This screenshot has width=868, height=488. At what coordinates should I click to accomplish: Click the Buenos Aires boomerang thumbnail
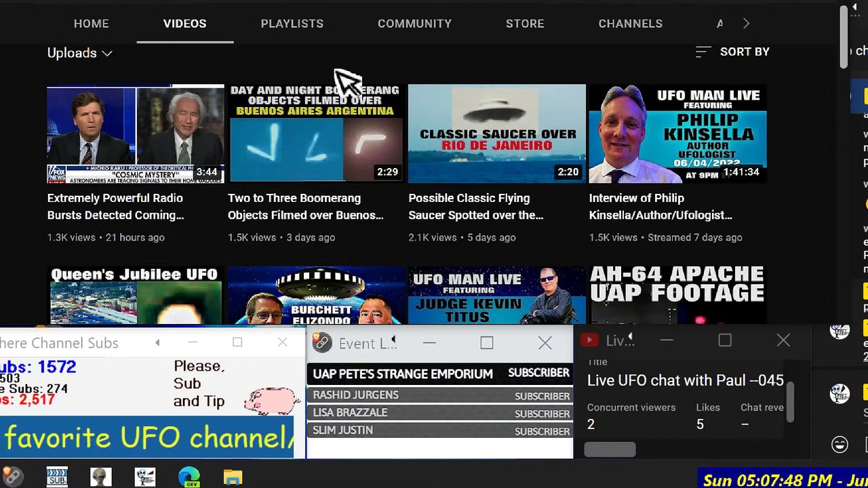tap(316, 134)
